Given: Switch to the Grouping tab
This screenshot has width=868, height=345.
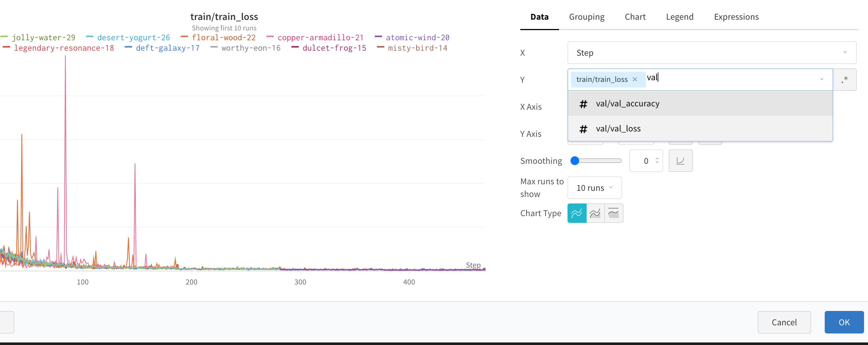Looking at the screenshot, I should [586, 17].
